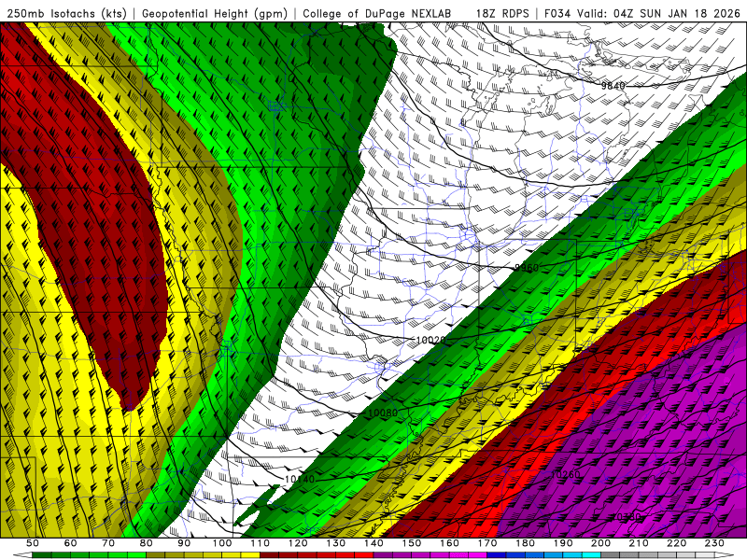Click the 230 value on the color scale

(714, 543)
